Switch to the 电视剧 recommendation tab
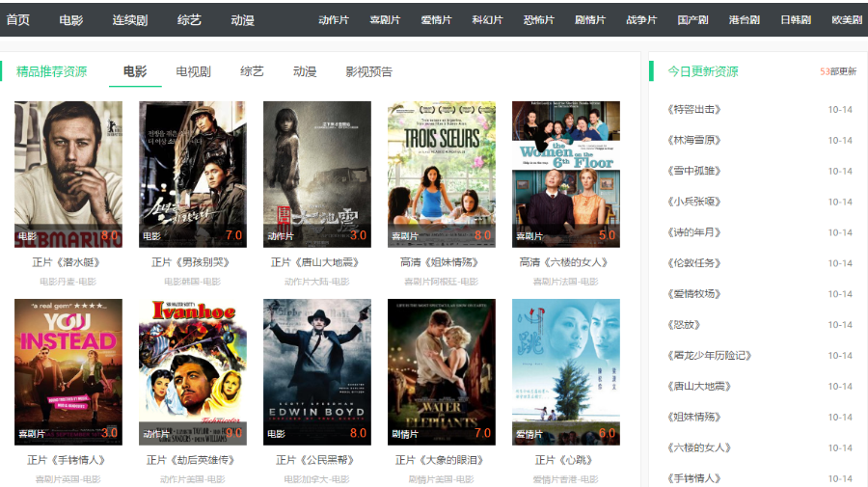868x487 pixels. click(193, 71)
